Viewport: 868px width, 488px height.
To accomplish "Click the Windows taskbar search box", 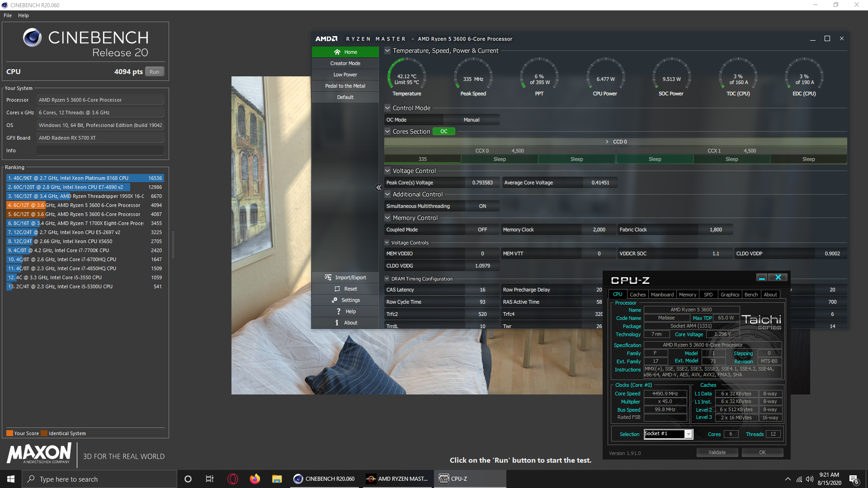I will [x=99, y=479].
